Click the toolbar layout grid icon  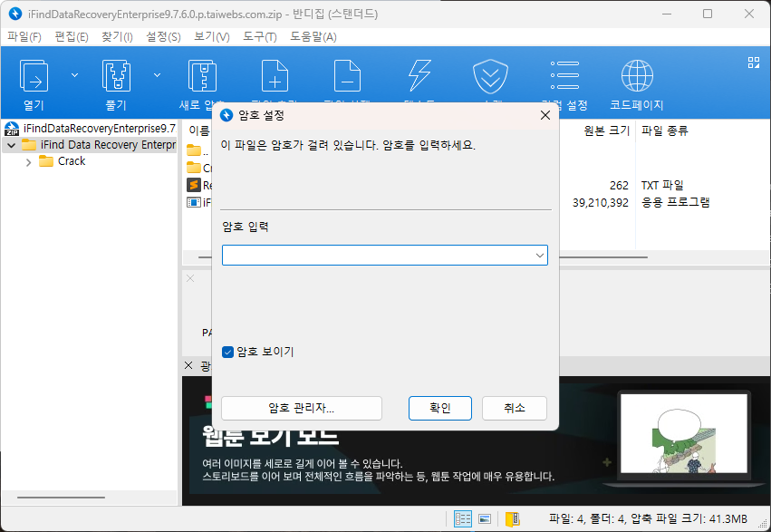[753, 63]
